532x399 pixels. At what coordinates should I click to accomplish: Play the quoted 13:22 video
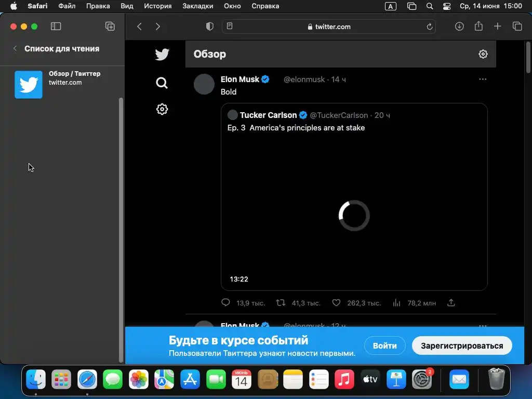(354, 216)
